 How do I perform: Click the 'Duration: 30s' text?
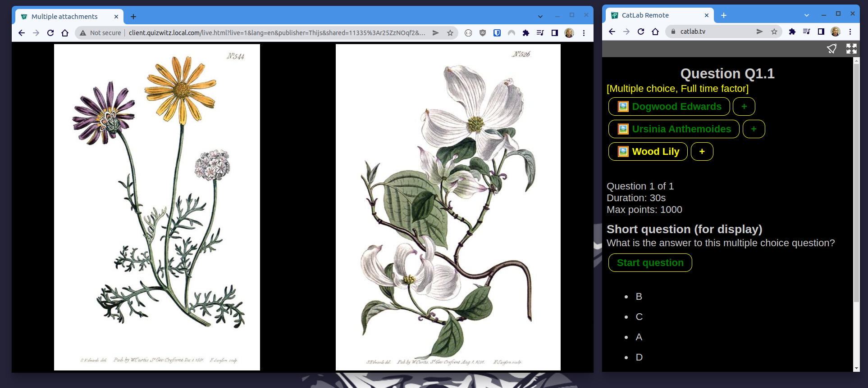[636, 198]
